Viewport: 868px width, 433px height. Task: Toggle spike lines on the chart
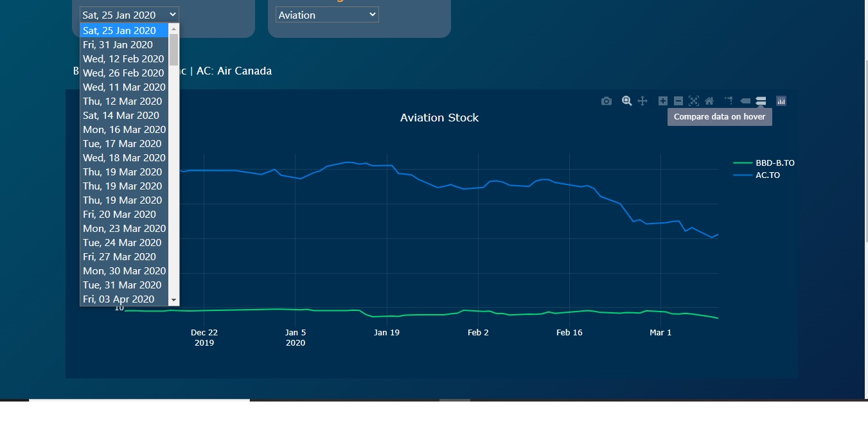[729, 101]
